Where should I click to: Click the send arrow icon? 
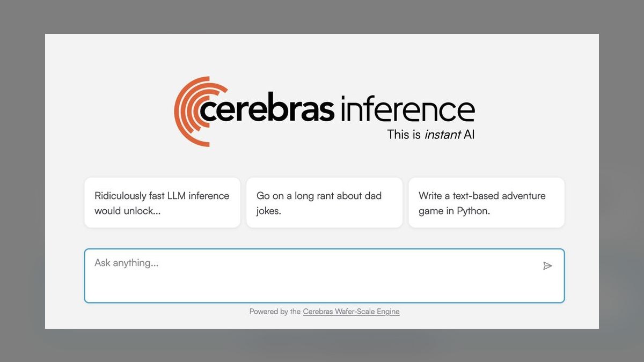tap(547, 266)
